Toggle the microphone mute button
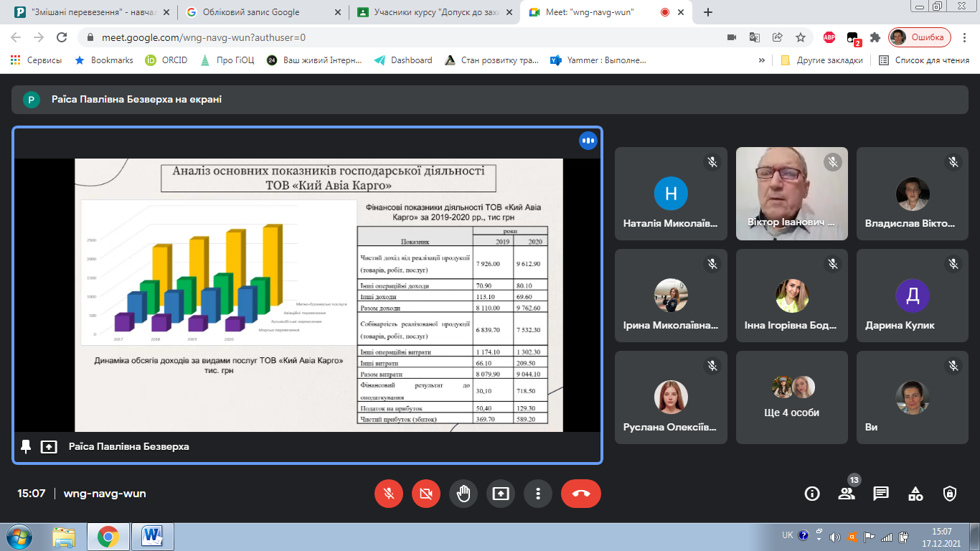 pos(389,494)
